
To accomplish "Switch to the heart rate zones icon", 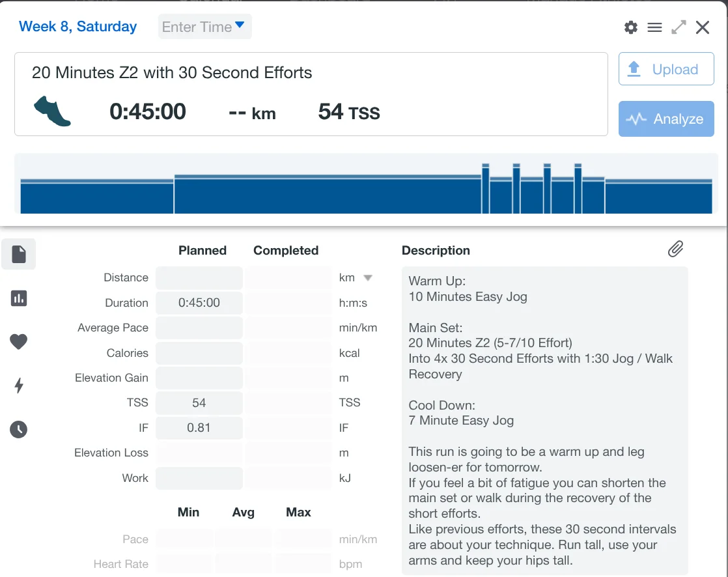I will click(19, 341).
